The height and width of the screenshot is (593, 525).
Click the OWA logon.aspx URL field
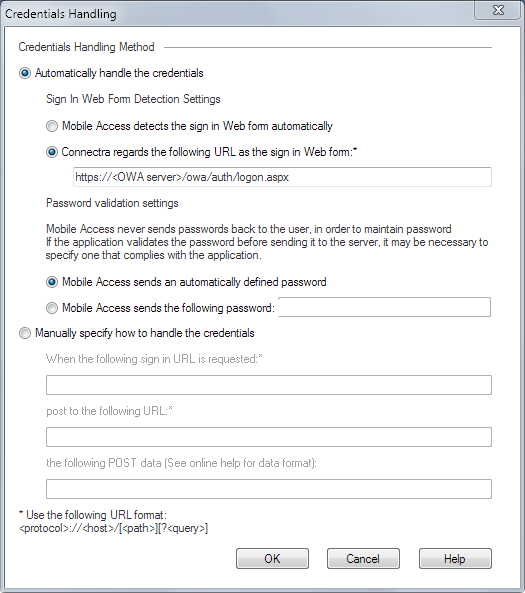click(x=282, y=177)
